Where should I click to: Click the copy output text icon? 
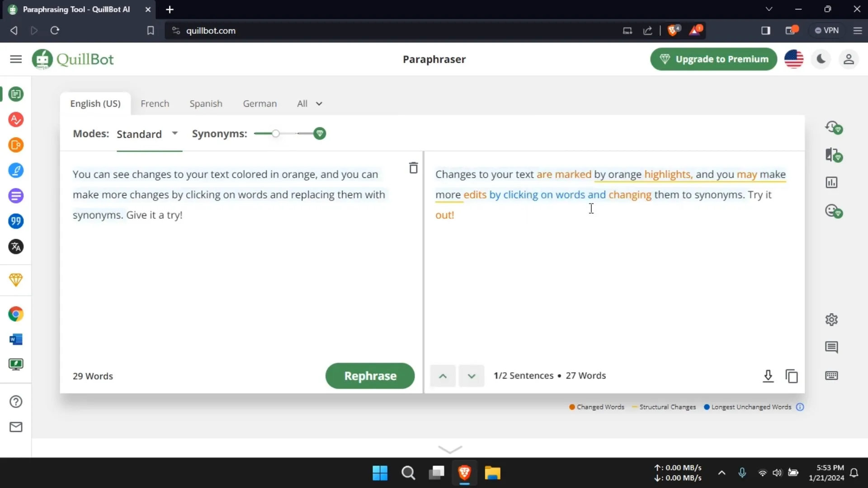(792, 376)
